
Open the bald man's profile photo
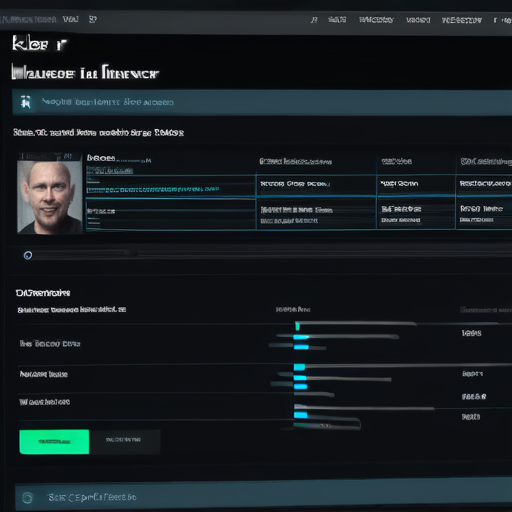click(x=50, y=197)
